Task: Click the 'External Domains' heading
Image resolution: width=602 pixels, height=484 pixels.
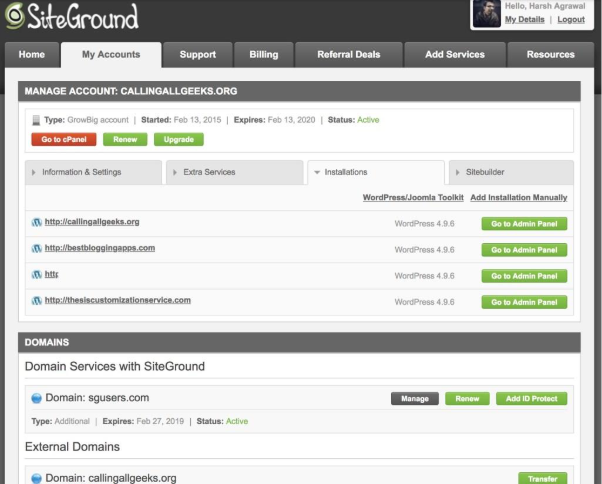Action: (72, 447)
